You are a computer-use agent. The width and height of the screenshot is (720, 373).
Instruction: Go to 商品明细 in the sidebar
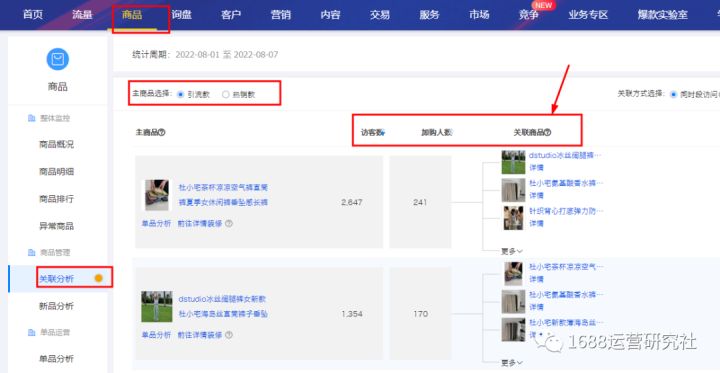coord(56,172)
